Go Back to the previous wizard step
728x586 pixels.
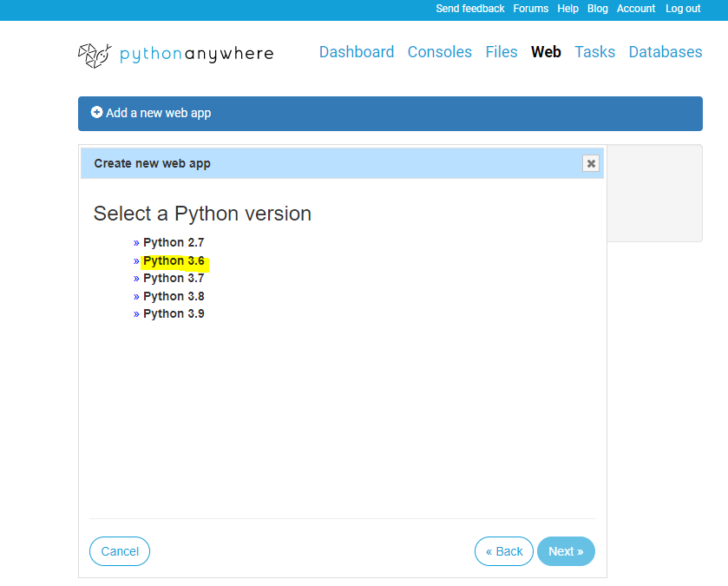[x=504, y=551]
